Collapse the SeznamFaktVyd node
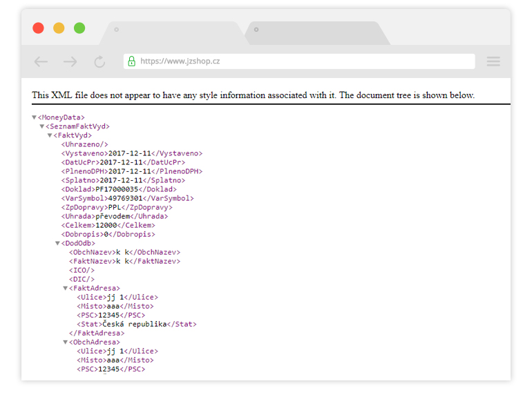This screenshot has width=532, height=397. coord(42,126)
